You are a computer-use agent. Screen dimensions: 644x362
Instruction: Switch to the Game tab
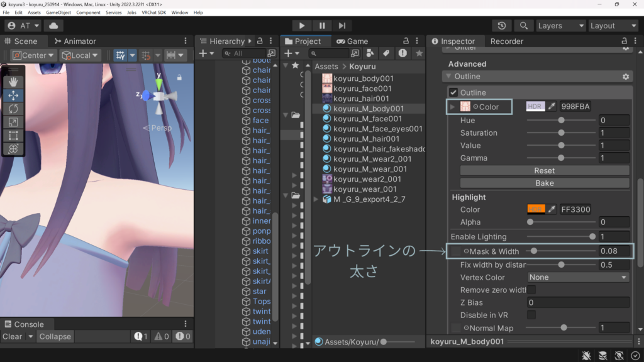point(352,41)
